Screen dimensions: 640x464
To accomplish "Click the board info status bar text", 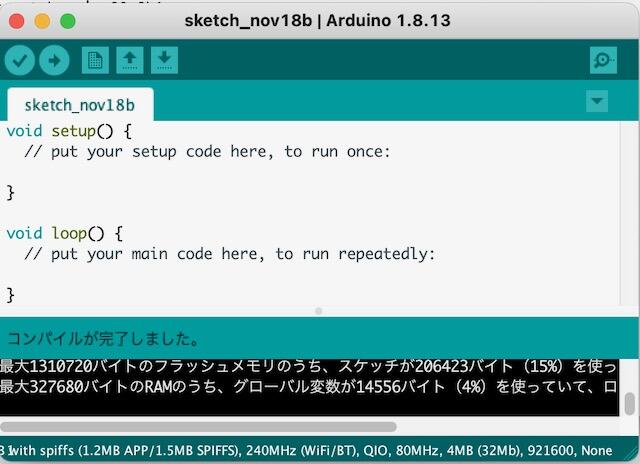I will 306,451.
